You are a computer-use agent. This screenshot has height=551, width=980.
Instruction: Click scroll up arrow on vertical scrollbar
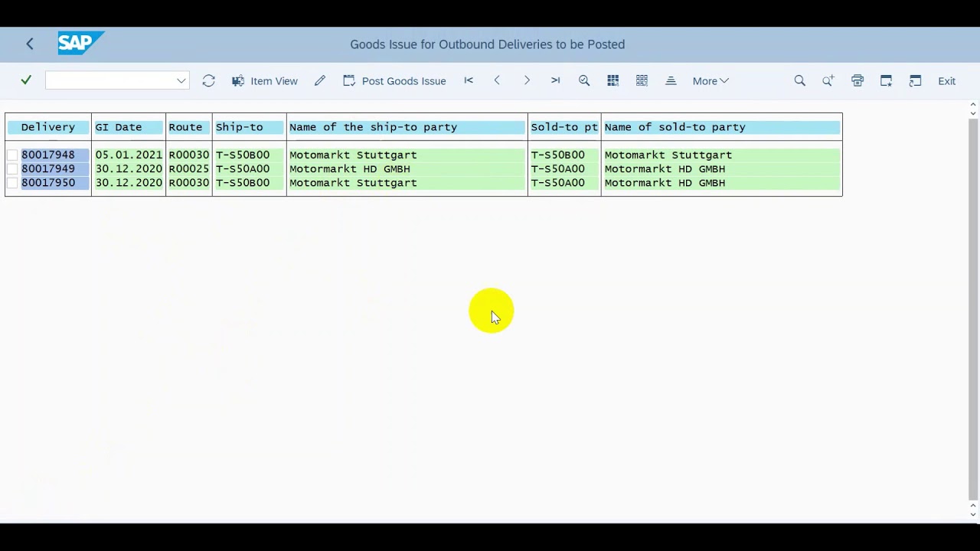[973, 104]
